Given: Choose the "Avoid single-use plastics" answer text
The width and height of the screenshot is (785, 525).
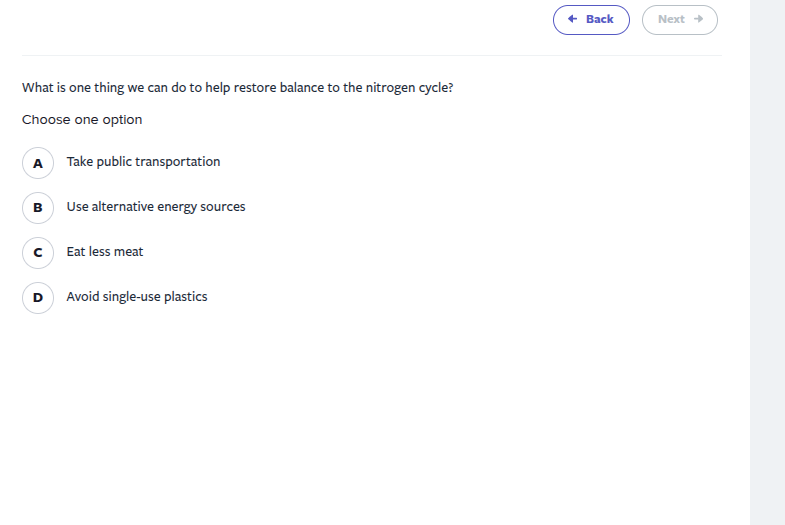Looking at the screenshot, I should pos(137,297).
